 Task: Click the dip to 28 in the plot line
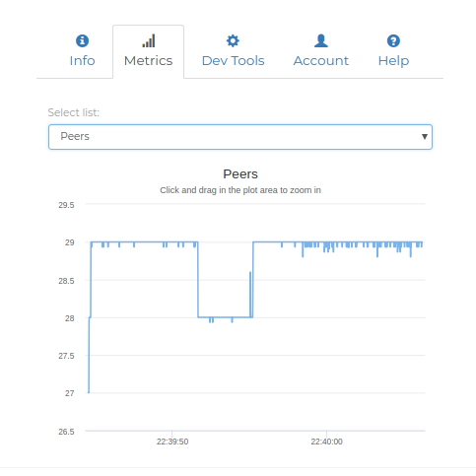tap(226, 317)
